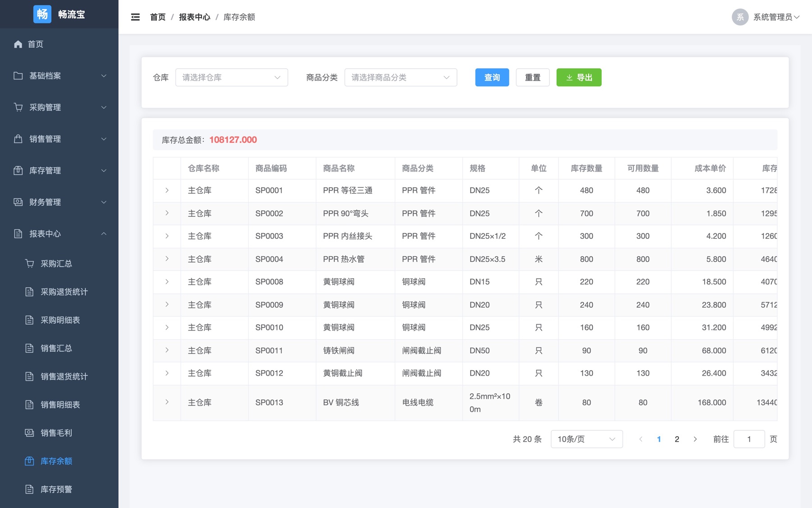Go to page 2

point(677,439)
